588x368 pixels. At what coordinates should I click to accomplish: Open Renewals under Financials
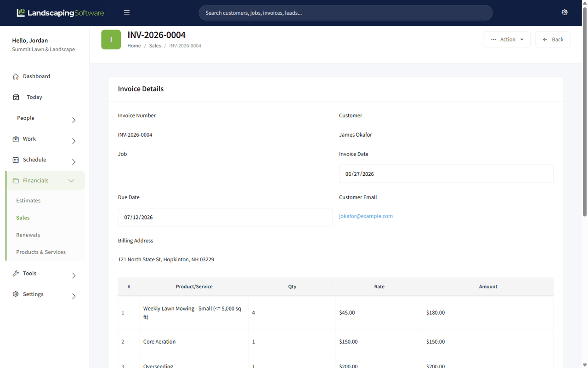[28, 235]
